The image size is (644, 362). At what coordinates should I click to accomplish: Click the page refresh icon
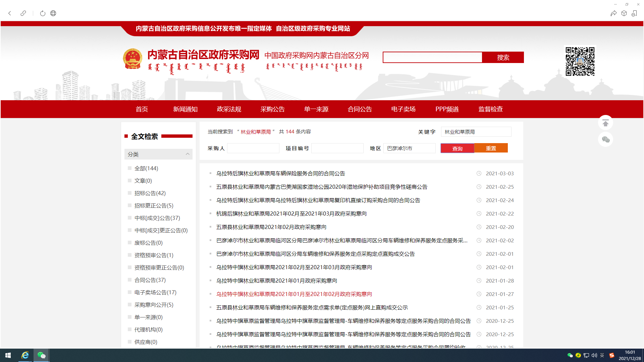pos(43,13)
